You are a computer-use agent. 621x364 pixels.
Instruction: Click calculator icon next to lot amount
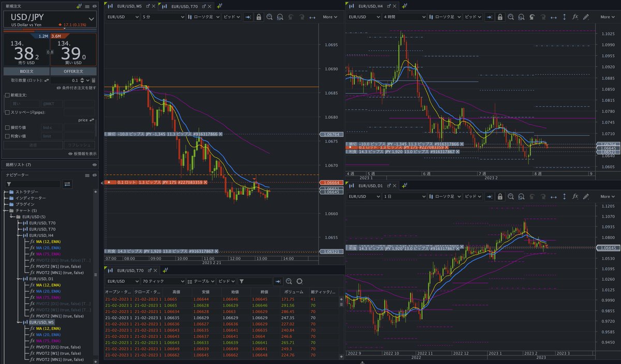pos(93,81)
